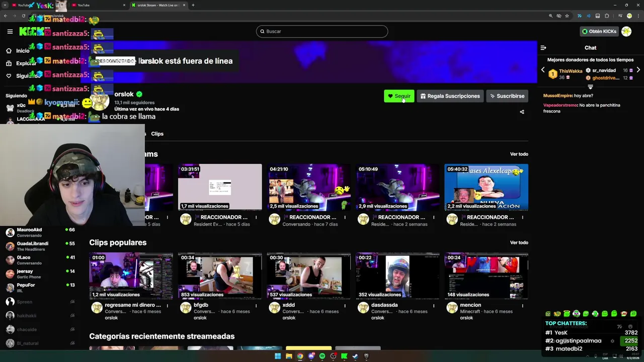Image resolution: width=644 pixels, height=362 pixels.
Task: Open Spotify from the taskbar
Action: click(x=322, y=356)
